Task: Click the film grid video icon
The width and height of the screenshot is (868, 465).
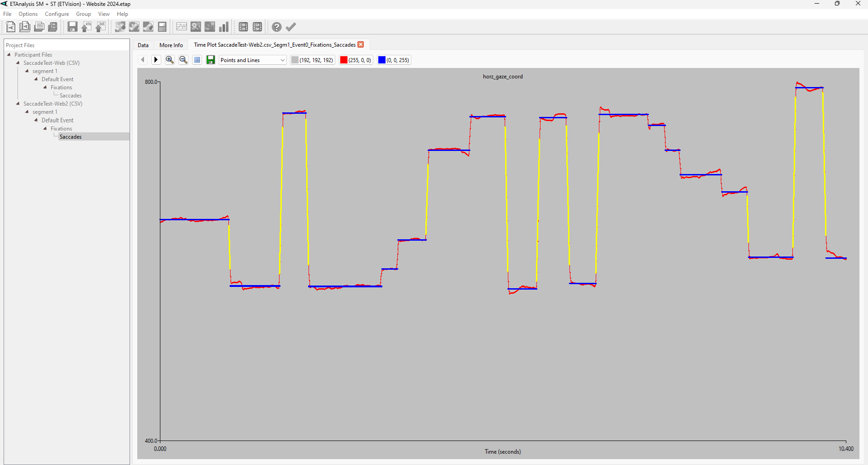Action: [x=257, y=27]
